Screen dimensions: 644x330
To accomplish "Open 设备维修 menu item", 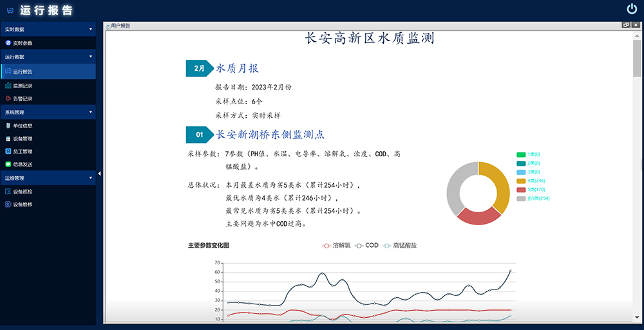I will (x=48, y=204).
